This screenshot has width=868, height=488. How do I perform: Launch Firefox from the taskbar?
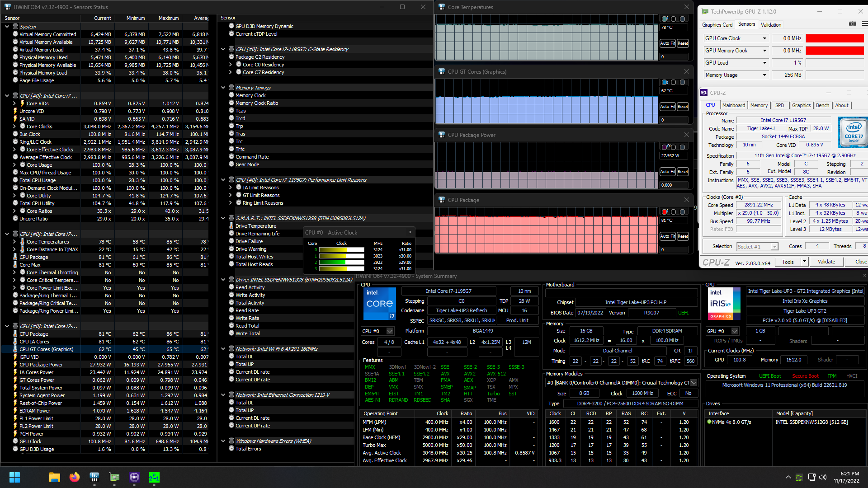tap(75, 477)
